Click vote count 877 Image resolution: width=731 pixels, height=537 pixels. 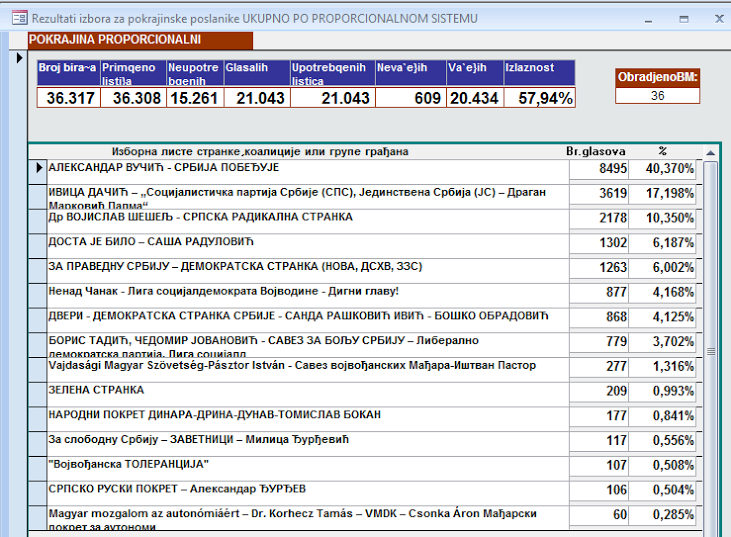[x=599, y=292]
